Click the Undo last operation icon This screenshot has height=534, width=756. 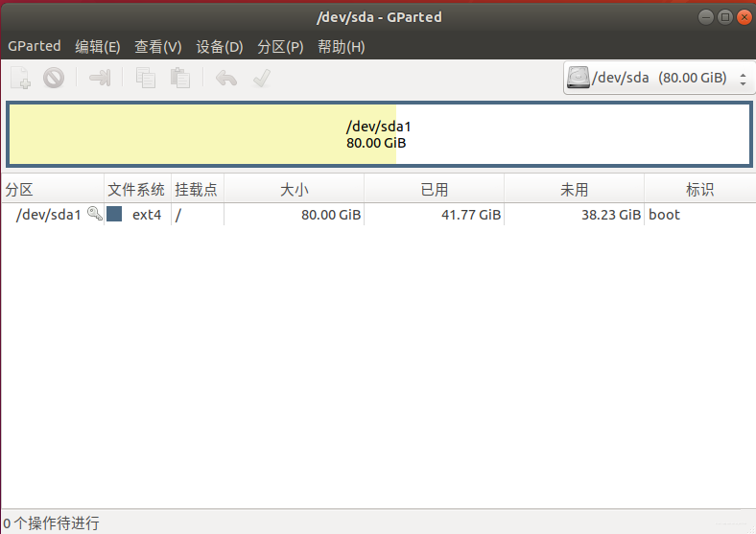pyautogui.click(x=226, y=78)
